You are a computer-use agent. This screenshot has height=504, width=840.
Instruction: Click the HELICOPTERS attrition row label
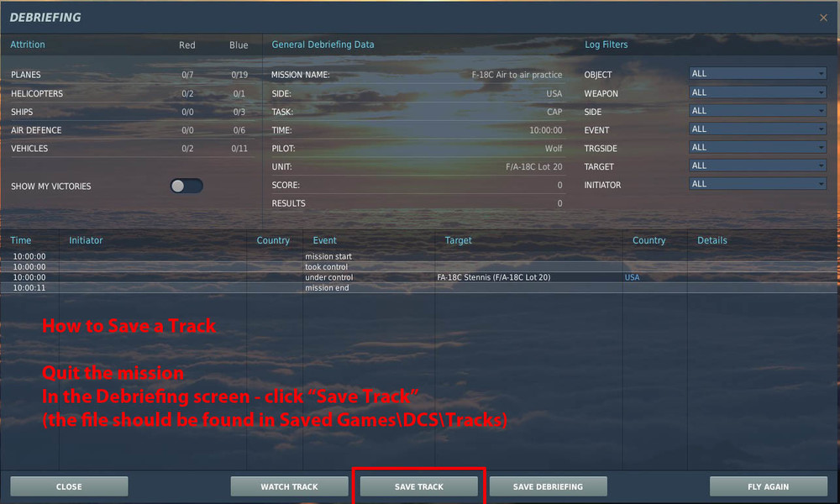37,93
